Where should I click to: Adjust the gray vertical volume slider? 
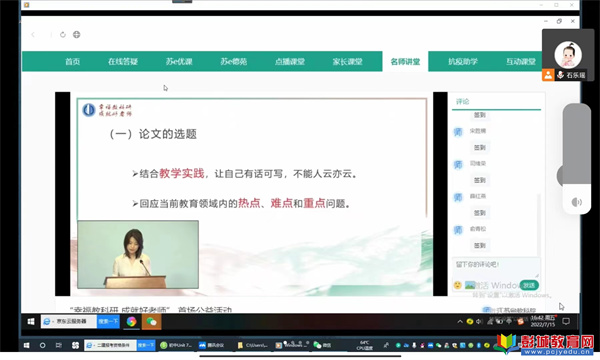(576, 145)
